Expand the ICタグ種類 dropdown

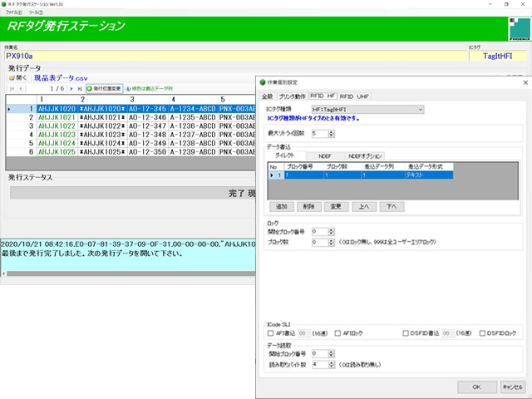(x=420, y=110)
